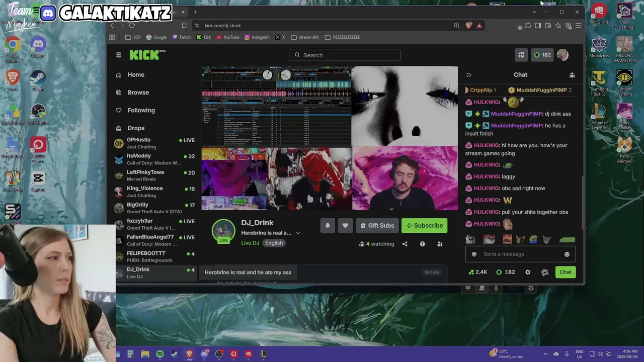Open the Brave app menu
The width and height of the screenshot is (644, 362).
coord(578,26)
